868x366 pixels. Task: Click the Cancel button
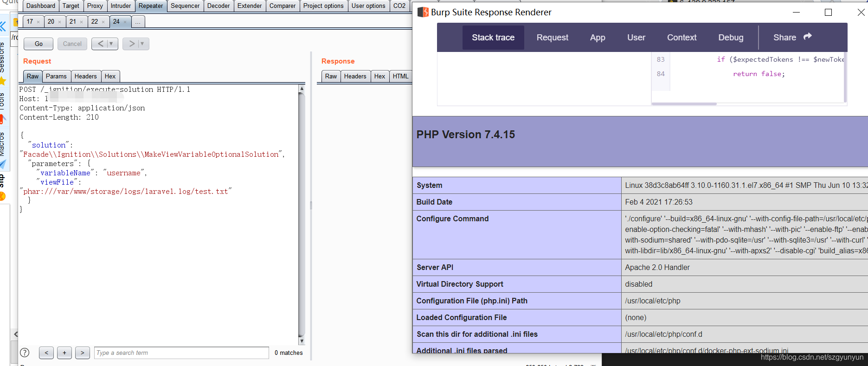click(x=72, y=44)
